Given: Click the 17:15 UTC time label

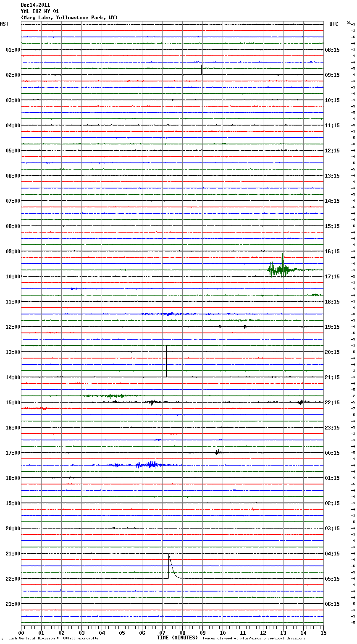Looking at the screenshot, I should coord(332,277).
